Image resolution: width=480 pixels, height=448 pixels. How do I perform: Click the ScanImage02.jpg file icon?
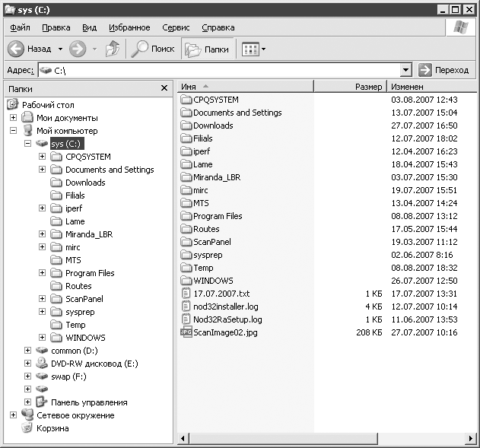tap(186, 332)
